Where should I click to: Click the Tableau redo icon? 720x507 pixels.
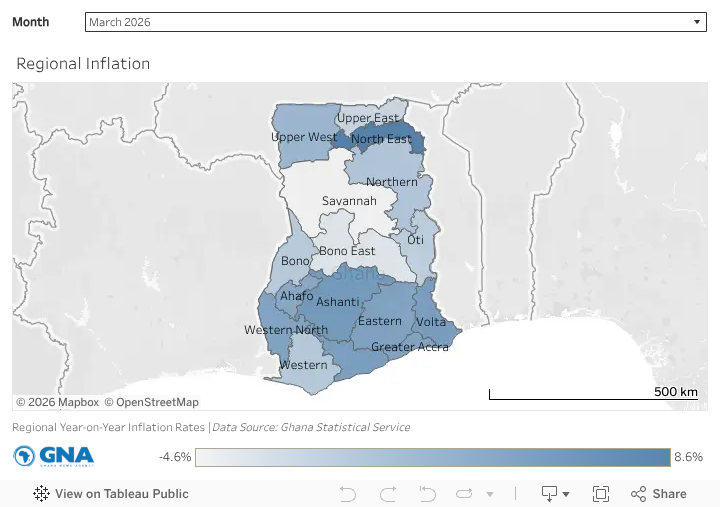[x=388, y=494]
